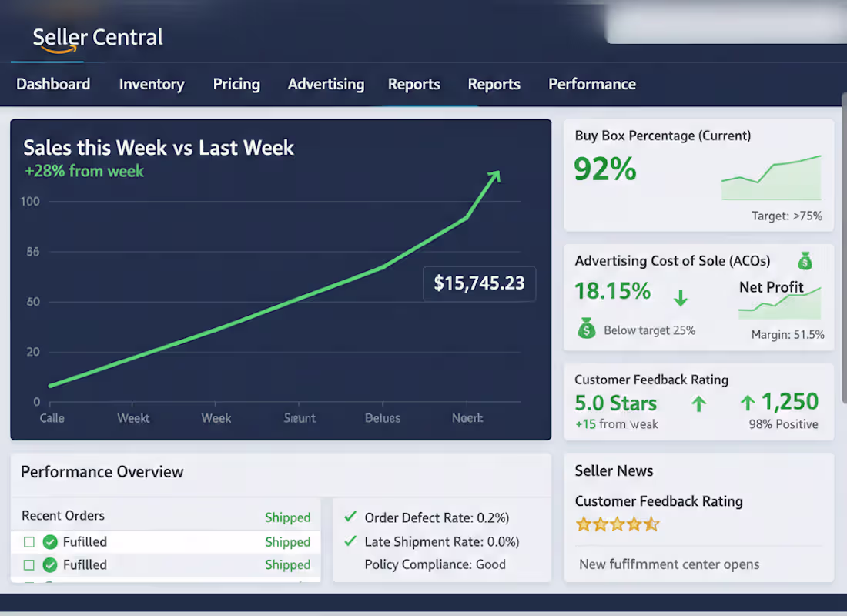847x616 pixels.
Task: Click the Sieunt x-axis label
Action: tap(300, 418)
